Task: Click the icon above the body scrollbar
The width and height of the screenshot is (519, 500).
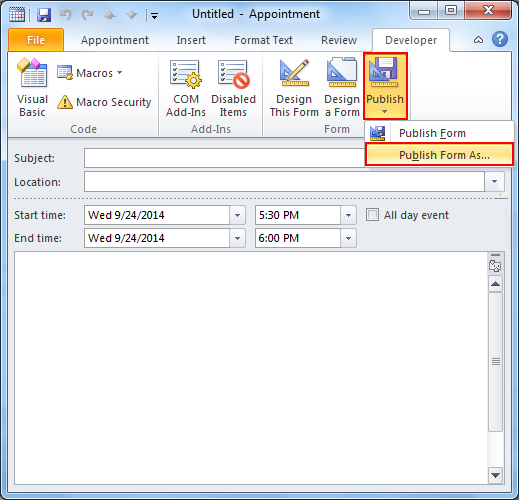Action: click(x=495, y=266)
